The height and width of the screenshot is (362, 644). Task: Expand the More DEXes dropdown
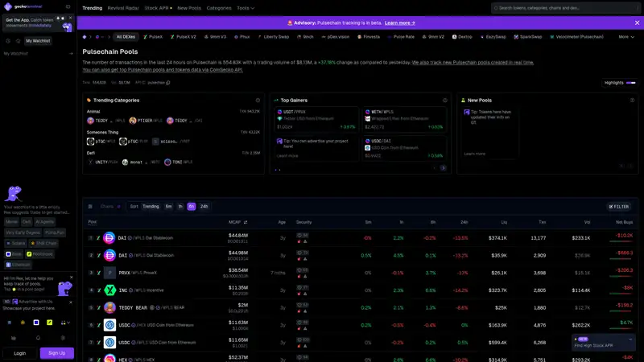[x=626, y=37]
